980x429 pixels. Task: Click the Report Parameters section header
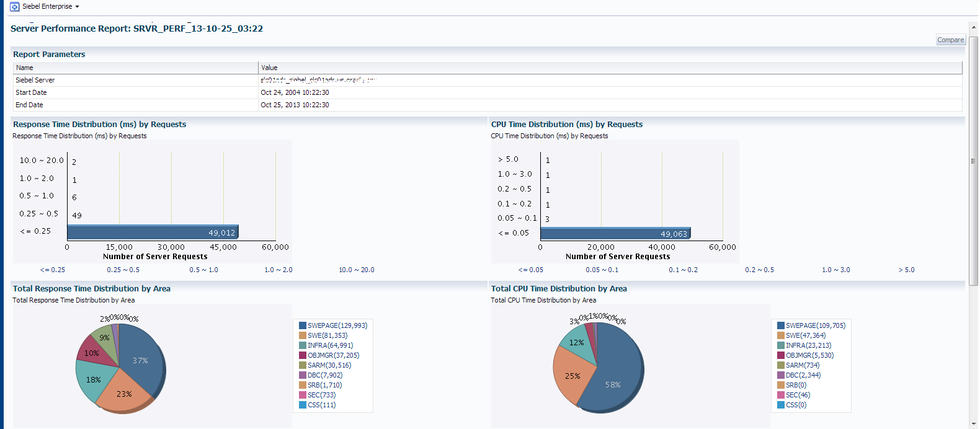point(49,55)
